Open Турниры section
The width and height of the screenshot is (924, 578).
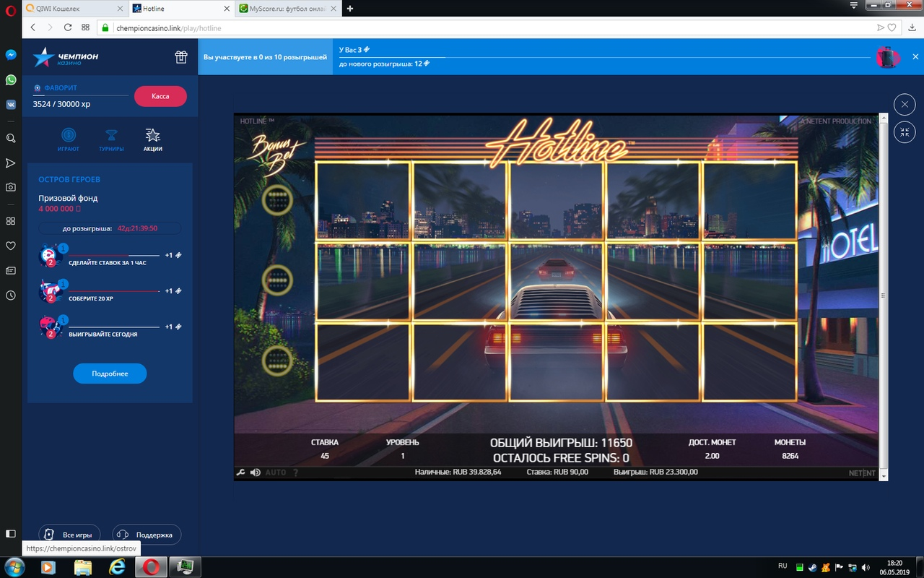pyautogui.click(x=111, y=139)
